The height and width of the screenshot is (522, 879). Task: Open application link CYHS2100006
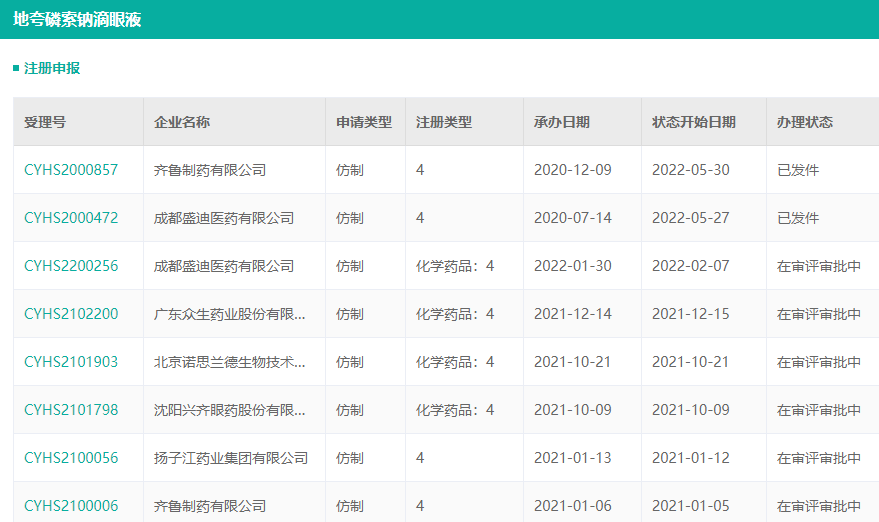[x=71, y=506]
